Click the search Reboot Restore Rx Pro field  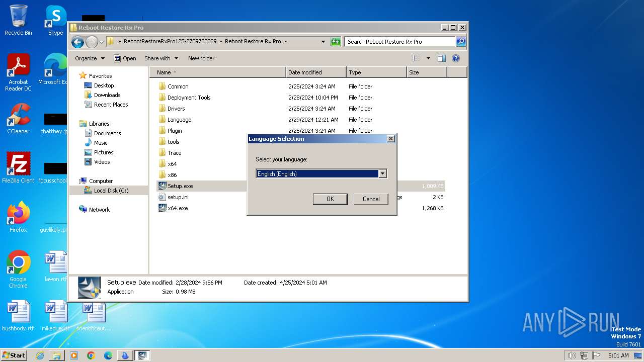pyautogui.click(x=400, y=42)
